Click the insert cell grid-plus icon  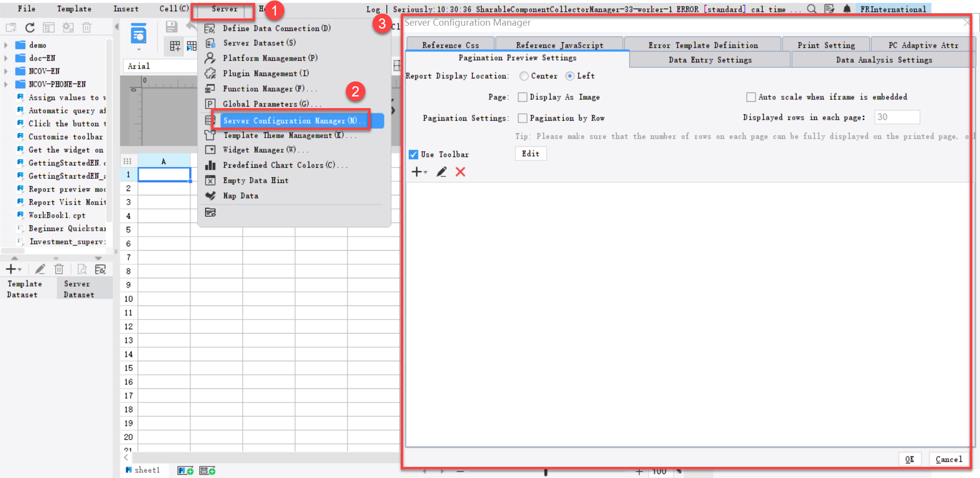point(175,46)
